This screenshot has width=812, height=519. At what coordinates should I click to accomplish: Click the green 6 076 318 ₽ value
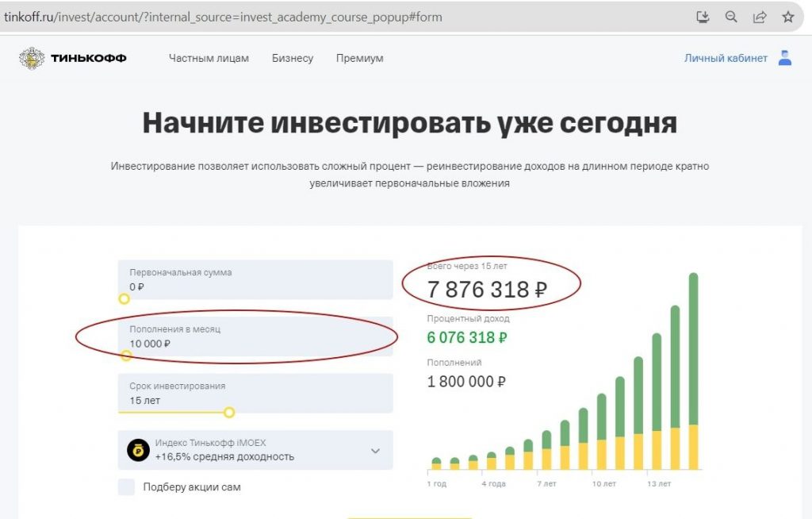pyautogui.click(x=467, y=337)
